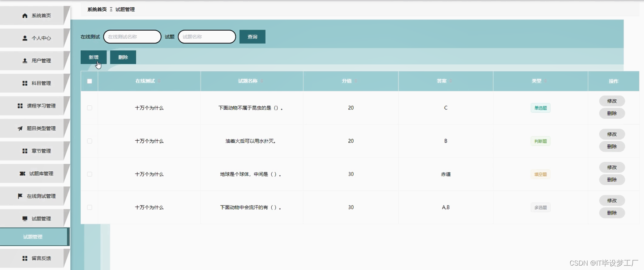Image resolution: width=644 pixels, height=270 pixels.
Task: Expand 在线测试管理 sidebar menu
Action: click(34, 196)
